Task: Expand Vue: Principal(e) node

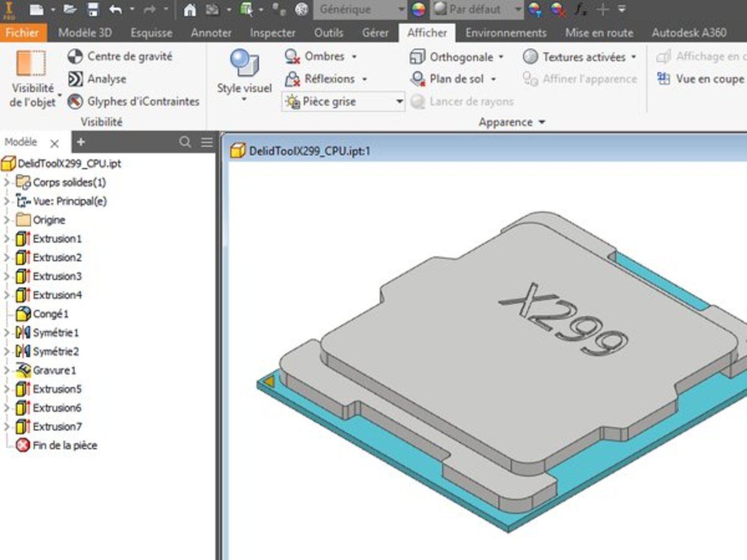Action: click(7, 201)
